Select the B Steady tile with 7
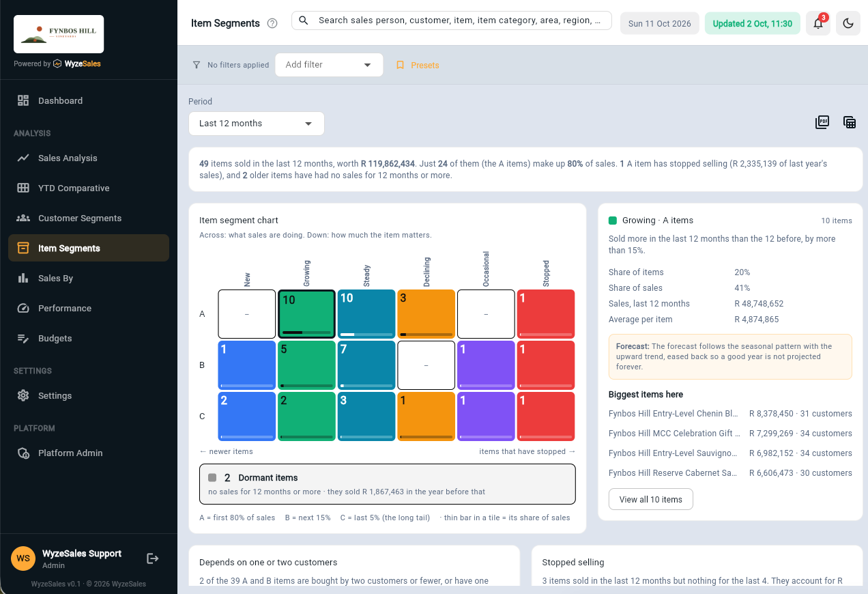Image resolution: width=868 pixels, height=594 pixels. tap(366, 365)
